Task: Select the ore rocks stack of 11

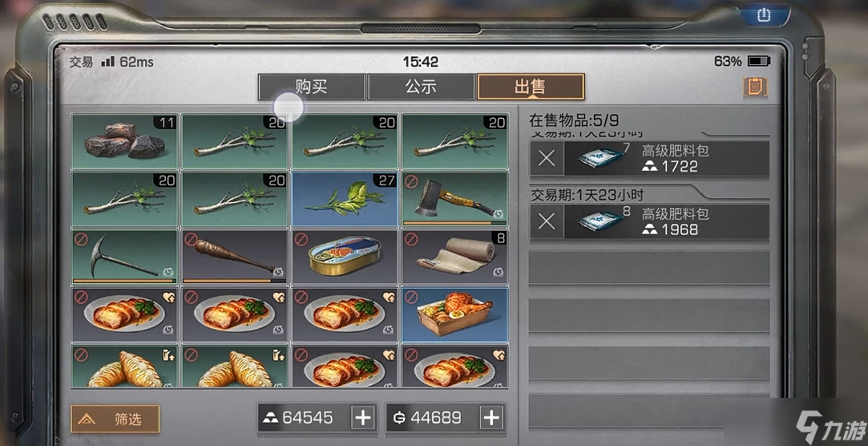Action: click(124, 141)
